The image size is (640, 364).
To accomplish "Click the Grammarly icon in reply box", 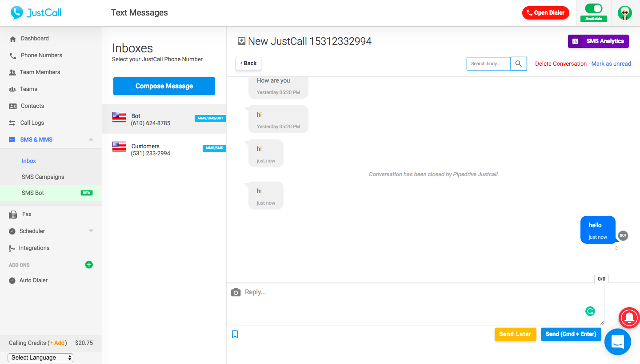I will pos(590,311).
